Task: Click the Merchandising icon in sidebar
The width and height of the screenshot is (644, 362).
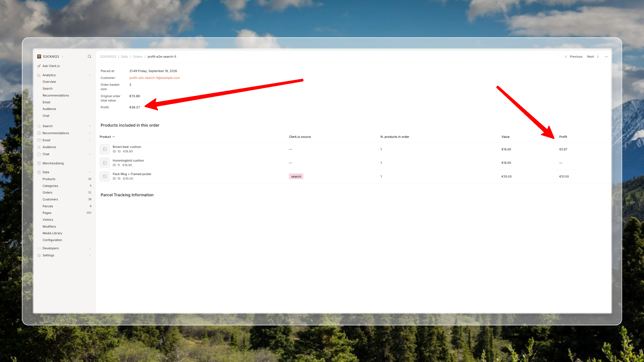Action: 39,163
